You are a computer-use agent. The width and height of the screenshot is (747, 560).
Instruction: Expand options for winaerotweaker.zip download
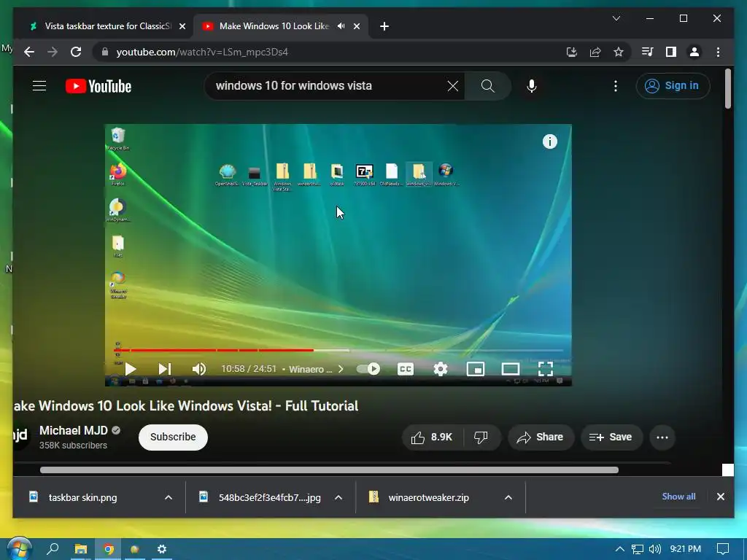click(x=508, y=497)
